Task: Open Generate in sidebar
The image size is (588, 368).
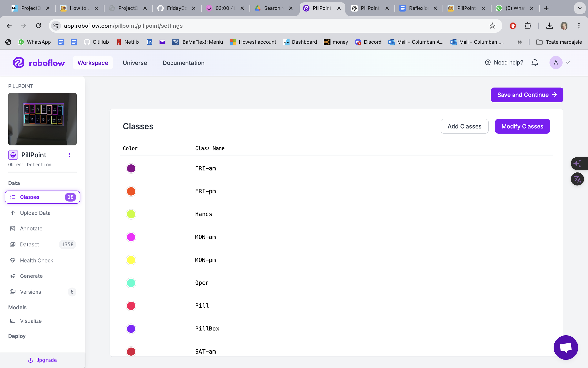Action: click(31, 276)
